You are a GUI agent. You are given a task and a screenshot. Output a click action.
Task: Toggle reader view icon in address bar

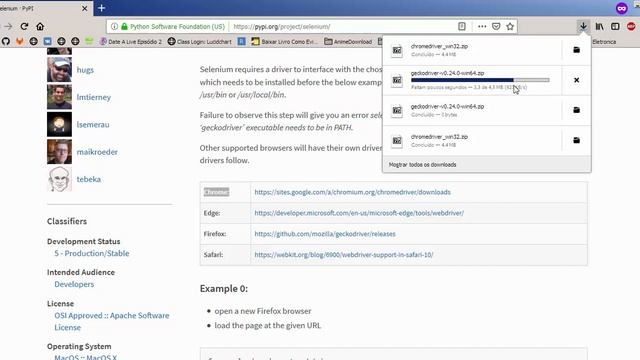pos(462,27)
